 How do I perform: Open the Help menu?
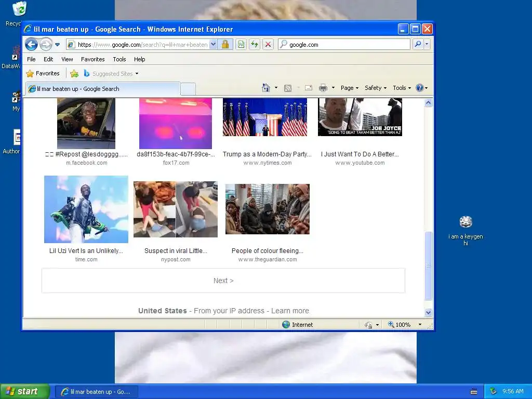pyautogui.click(x=139, y=59)
